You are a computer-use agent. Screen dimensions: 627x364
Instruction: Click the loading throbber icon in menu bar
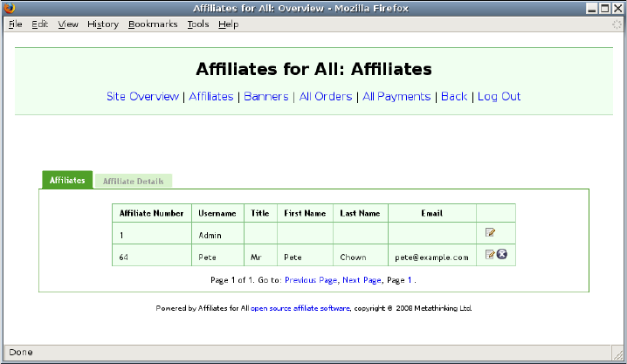617,24
